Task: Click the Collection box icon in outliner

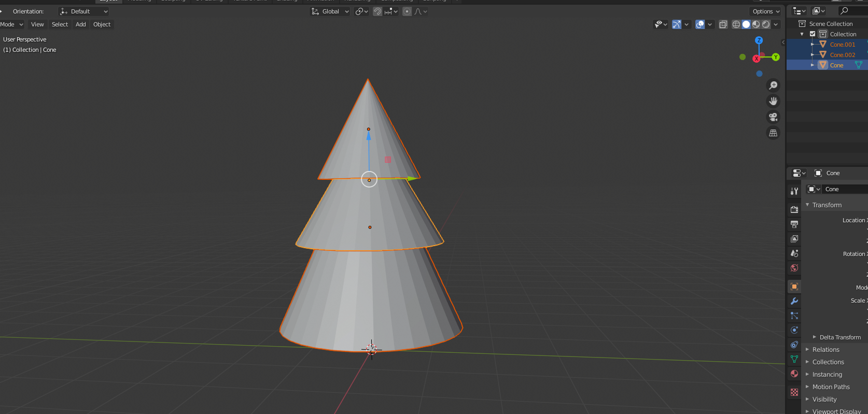Action: [x=823, y=34]
